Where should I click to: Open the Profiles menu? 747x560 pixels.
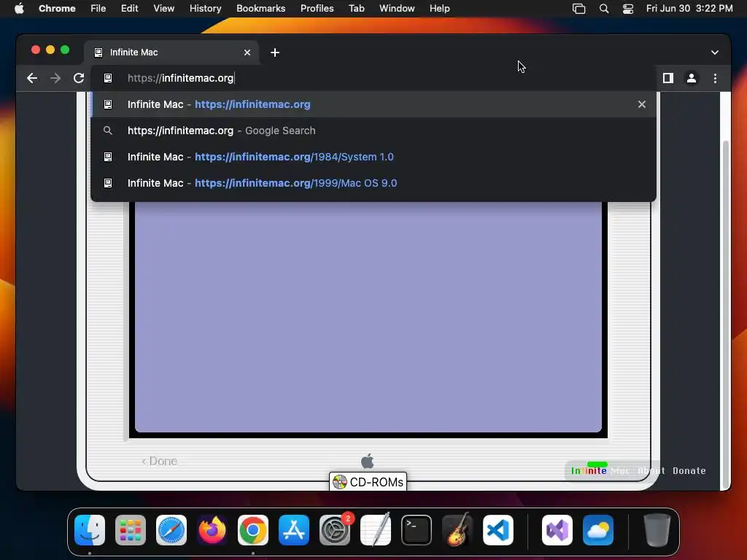point(317,9)
